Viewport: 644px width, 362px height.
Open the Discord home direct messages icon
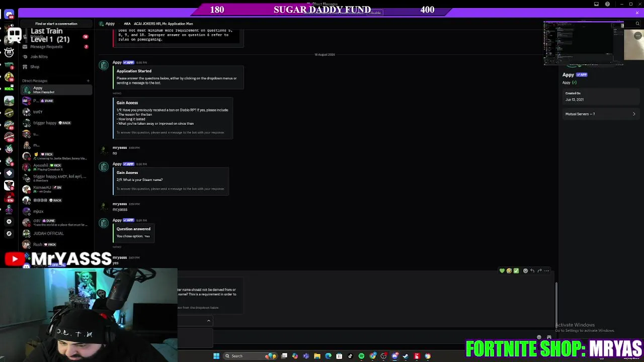[9, 15]
